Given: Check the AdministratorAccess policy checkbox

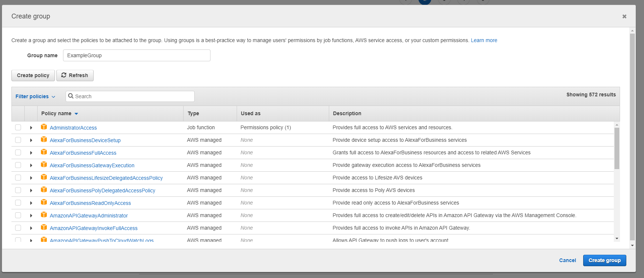Looking at the screenshot, I should 18,127.
